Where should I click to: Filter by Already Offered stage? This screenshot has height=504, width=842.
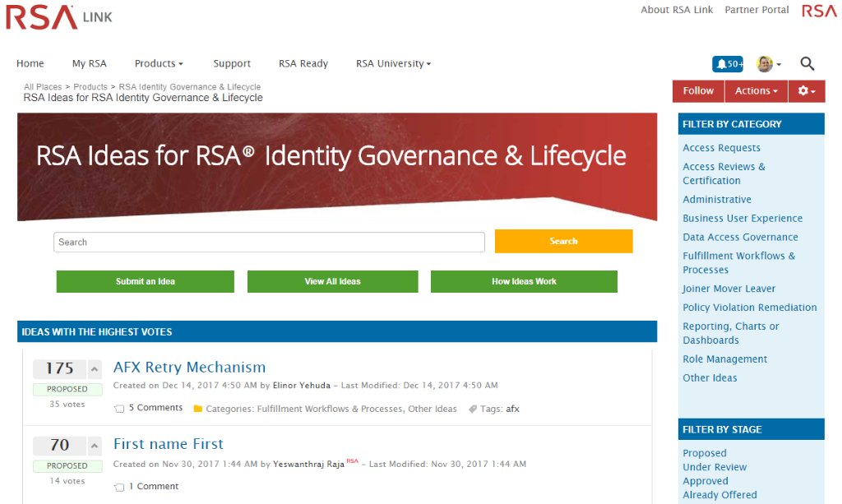coord(719,495)
